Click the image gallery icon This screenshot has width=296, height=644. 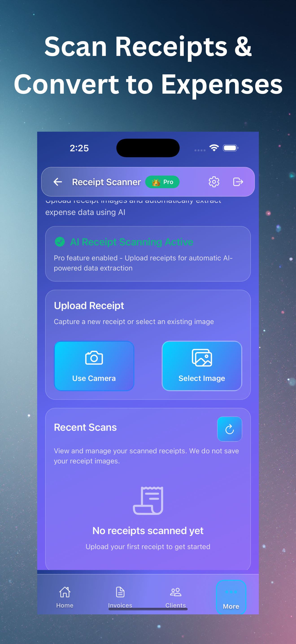(x=202, y=357)
